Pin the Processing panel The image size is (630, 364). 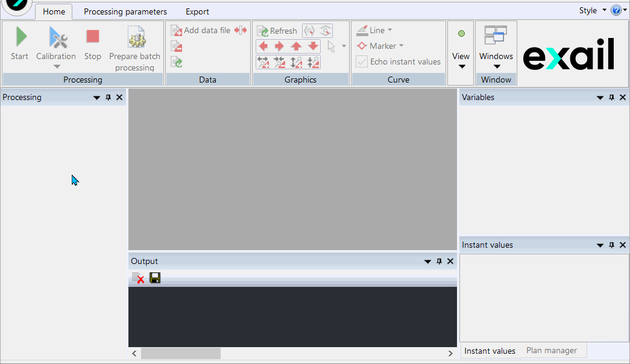[109, 98]
